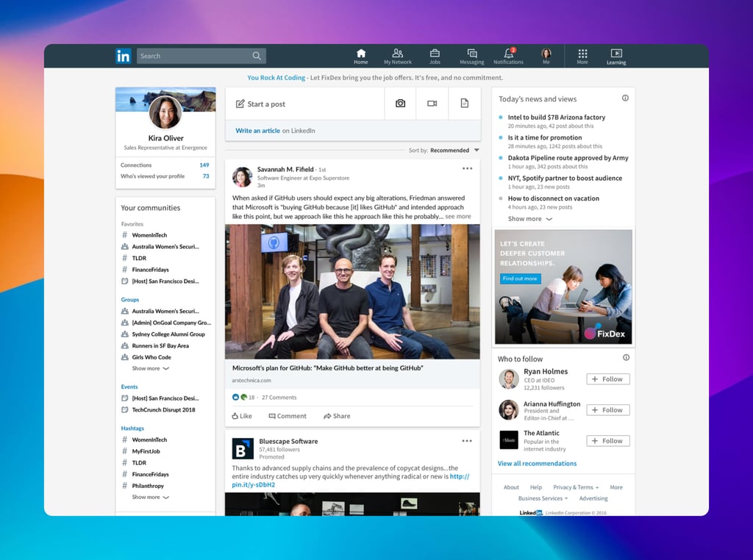Image resolution: width=753 pixels, height=560 pixels.
Task: Like Savannah's post
Action: point(242,416)
